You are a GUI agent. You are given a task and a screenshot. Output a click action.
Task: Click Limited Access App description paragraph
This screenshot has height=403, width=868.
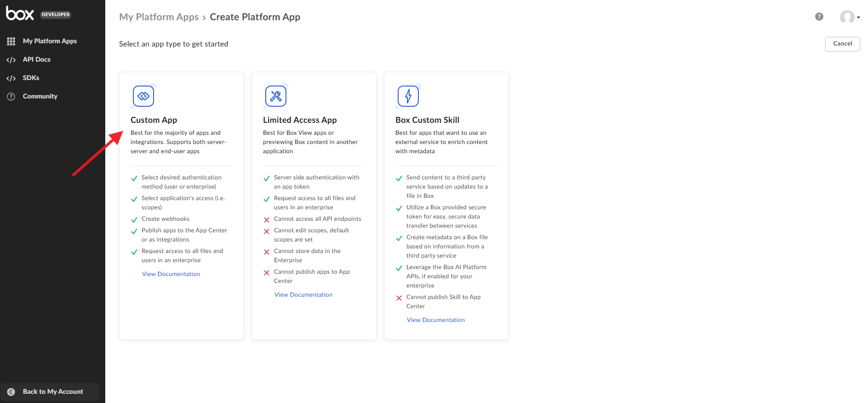[x=310, y=142]
